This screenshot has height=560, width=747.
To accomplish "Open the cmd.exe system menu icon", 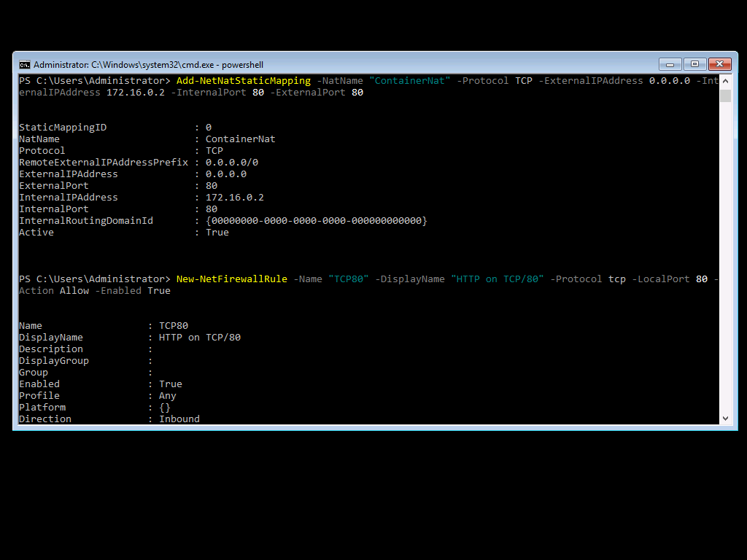I will point(24,64).
